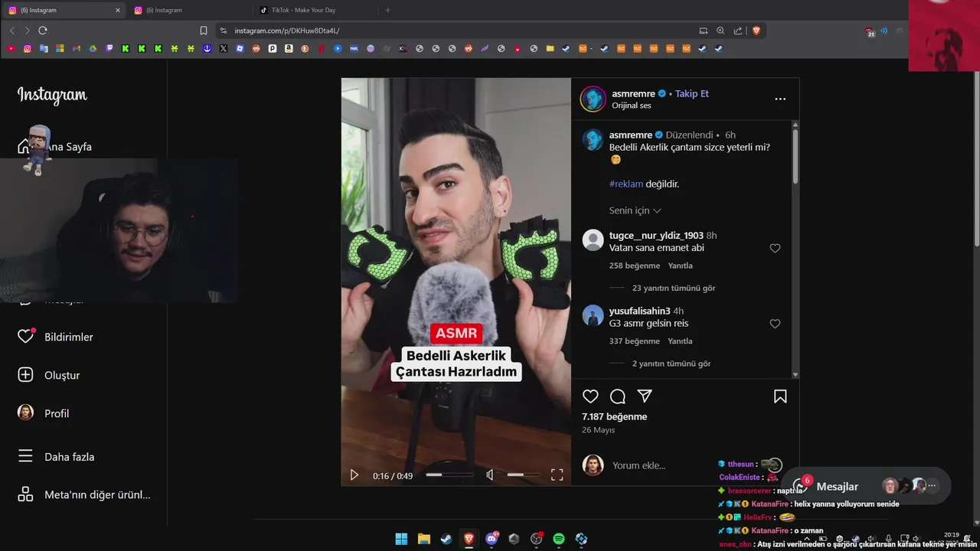Change the video volume slider

[525, 475]
